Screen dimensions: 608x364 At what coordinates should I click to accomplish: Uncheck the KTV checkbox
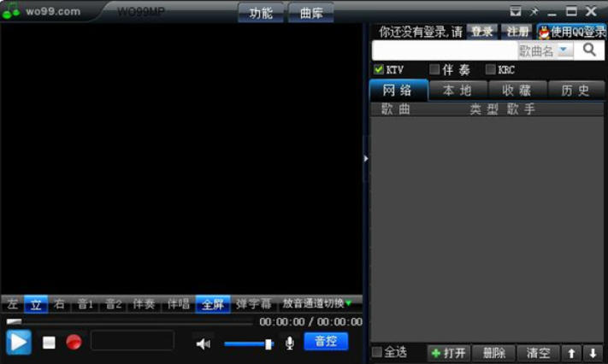tap(379, 69)
